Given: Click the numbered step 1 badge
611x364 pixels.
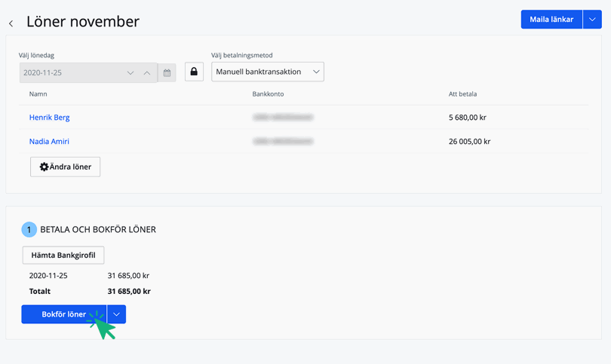Looking at the screenshot, I should click(x=29, y=229).
